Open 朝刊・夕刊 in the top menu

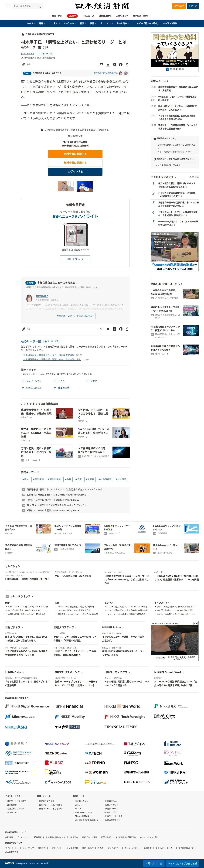[x=57, y=16]
